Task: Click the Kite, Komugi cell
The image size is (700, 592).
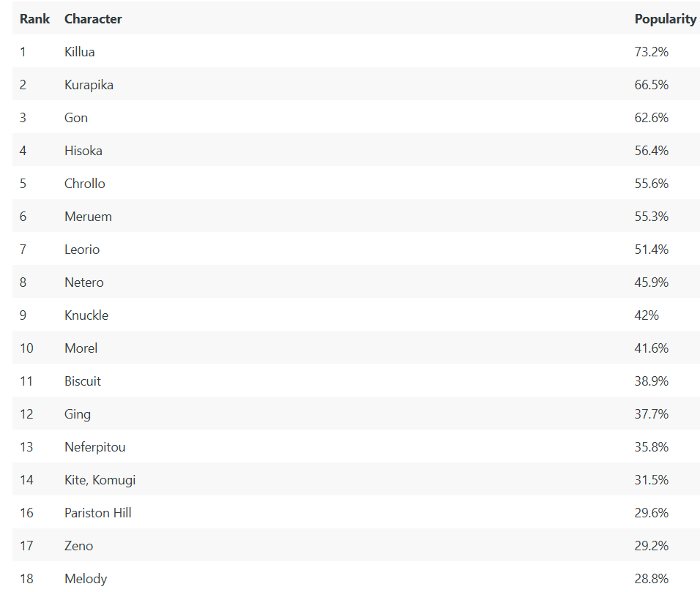Action: point(100,480)
